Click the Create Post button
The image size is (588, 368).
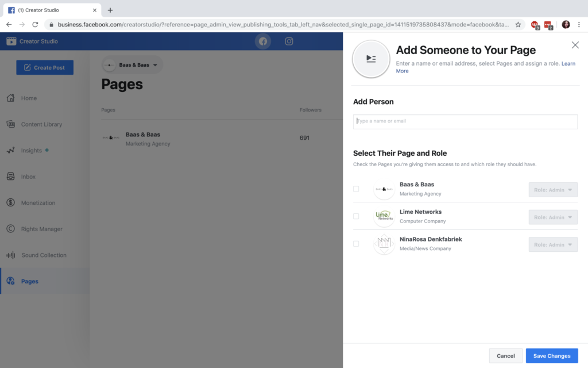[x=45, y=68]
